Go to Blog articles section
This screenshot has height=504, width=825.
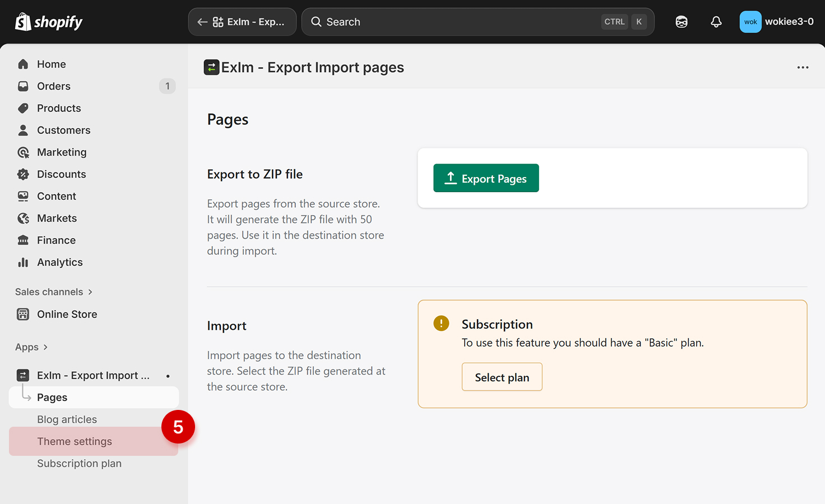coord(67,419)
